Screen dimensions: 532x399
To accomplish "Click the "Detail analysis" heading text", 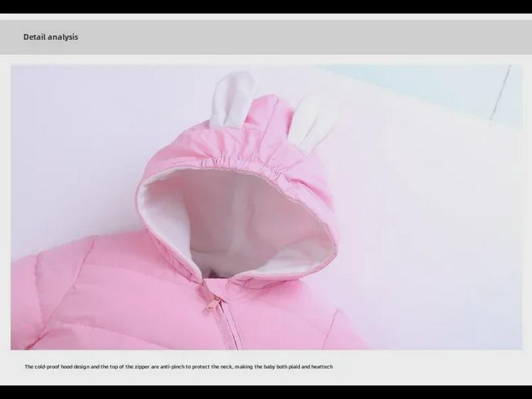I will [51, 37].
